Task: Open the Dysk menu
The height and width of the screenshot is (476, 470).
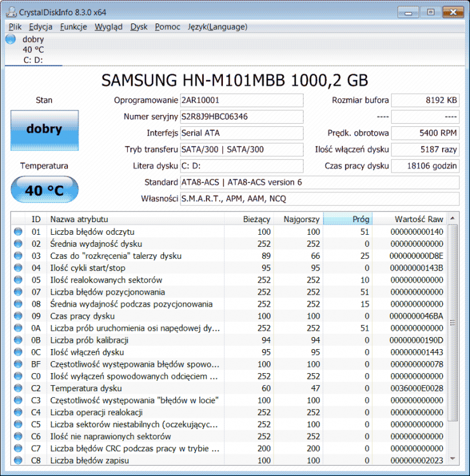Action: pyautogui.click(x=138, y=27)
